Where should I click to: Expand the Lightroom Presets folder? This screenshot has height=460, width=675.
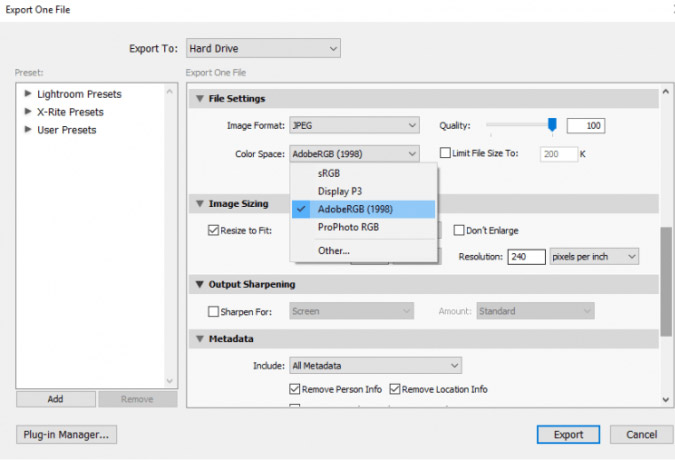click(x=28, y=94)
